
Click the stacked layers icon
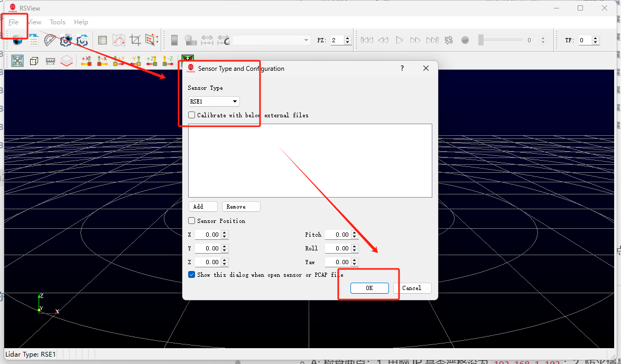(x=67, y=61)
